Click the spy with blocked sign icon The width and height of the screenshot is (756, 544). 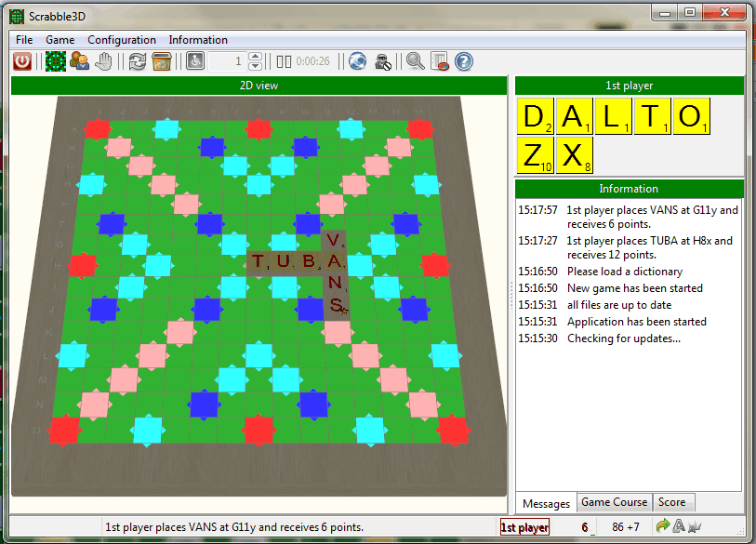point(383,61)
